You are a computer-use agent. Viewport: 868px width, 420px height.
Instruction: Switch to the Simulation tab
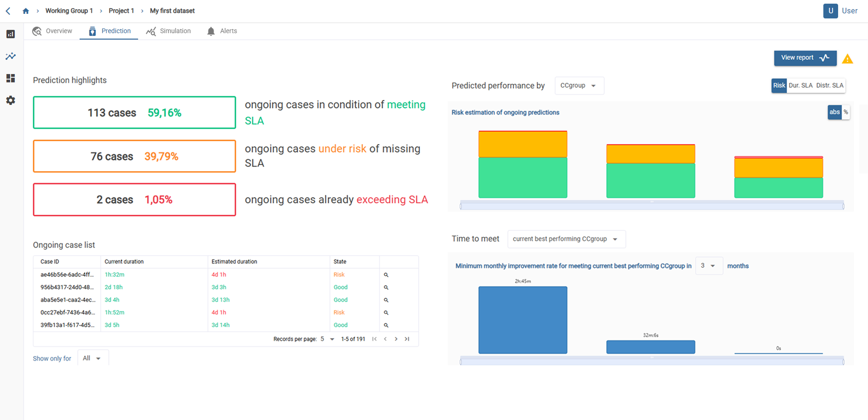(x=168, y=31)
